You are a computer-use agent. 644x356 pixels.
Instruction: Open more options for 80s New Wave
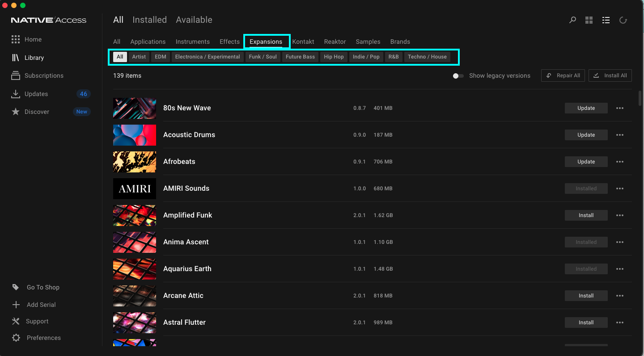pos(620,108)
